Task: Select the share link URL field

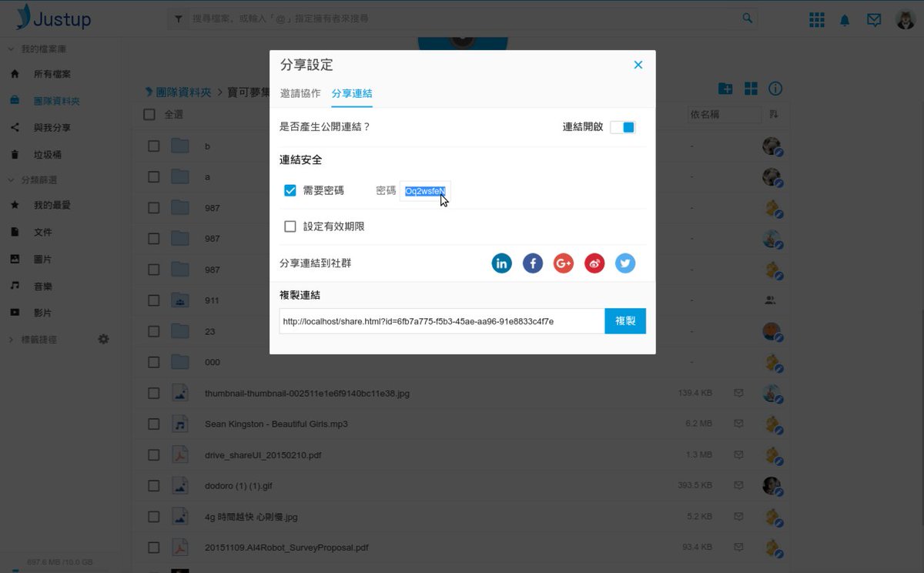Action: point(439,320)
